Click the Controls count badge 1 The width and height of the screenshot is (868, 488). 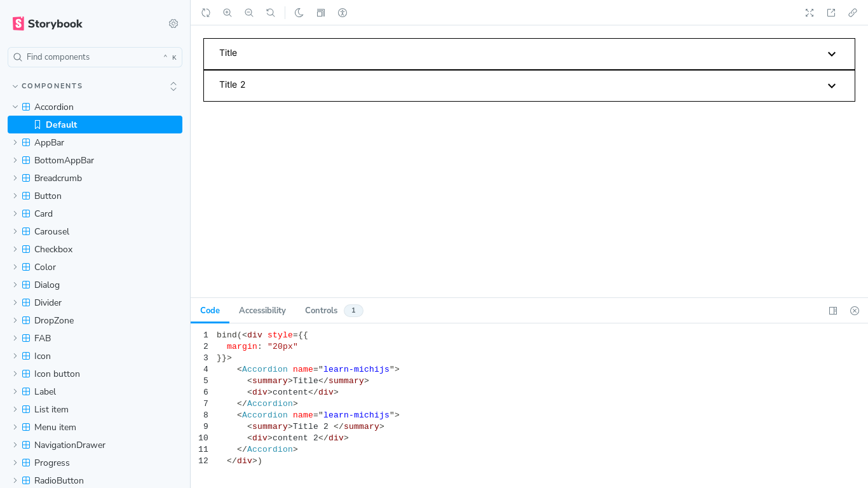[353, 311]
